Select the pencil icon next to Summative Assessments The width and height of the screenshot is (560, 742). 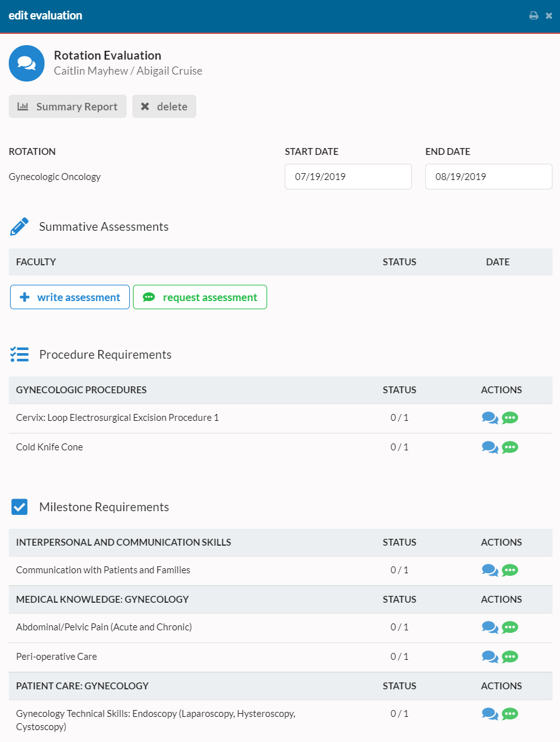19,226
